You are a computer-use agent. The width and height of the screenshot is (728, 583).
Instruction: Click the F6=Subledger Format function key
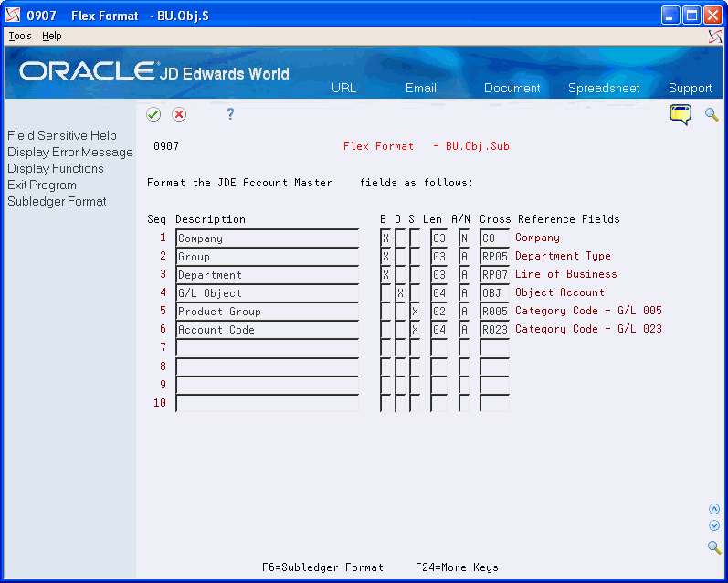pos(322,567)
